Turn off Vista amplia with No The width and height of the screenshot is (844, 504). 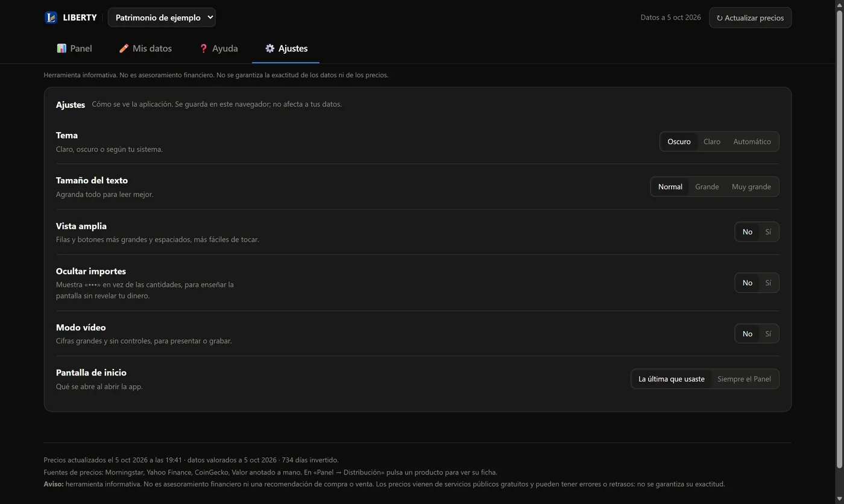[x=748, y=232]
